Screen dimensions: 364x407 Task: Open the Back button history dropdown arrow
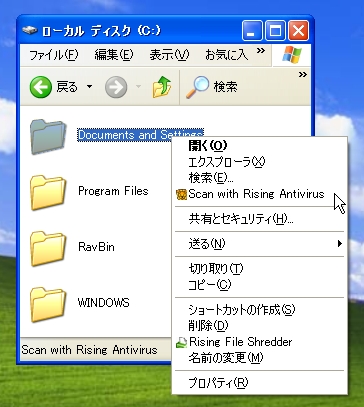(x=89, y=87)
